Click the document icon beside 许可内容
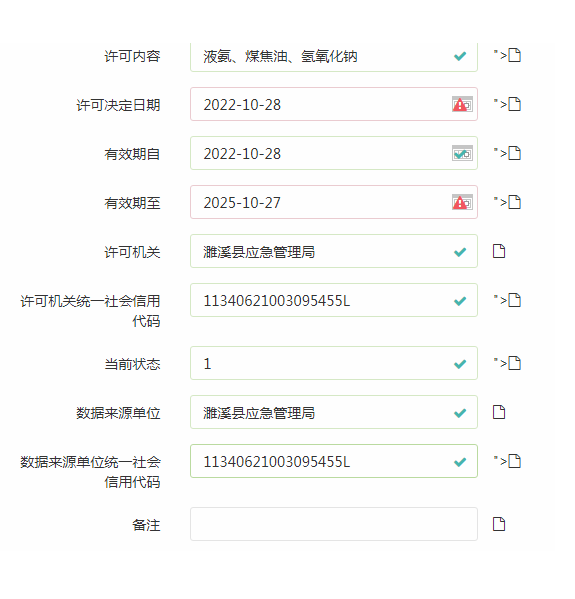Image resolution: width=575 pixels, height=599 pixels. [515, 55]
